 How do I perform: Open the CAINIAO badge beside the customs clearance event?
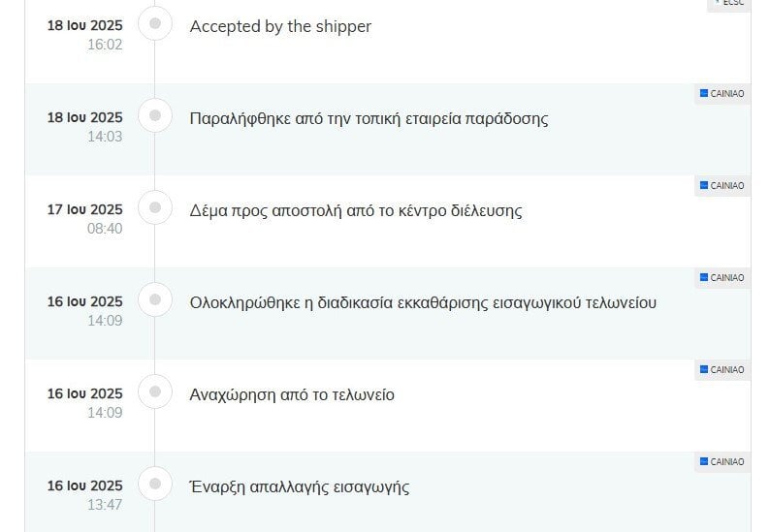[722, 278]
